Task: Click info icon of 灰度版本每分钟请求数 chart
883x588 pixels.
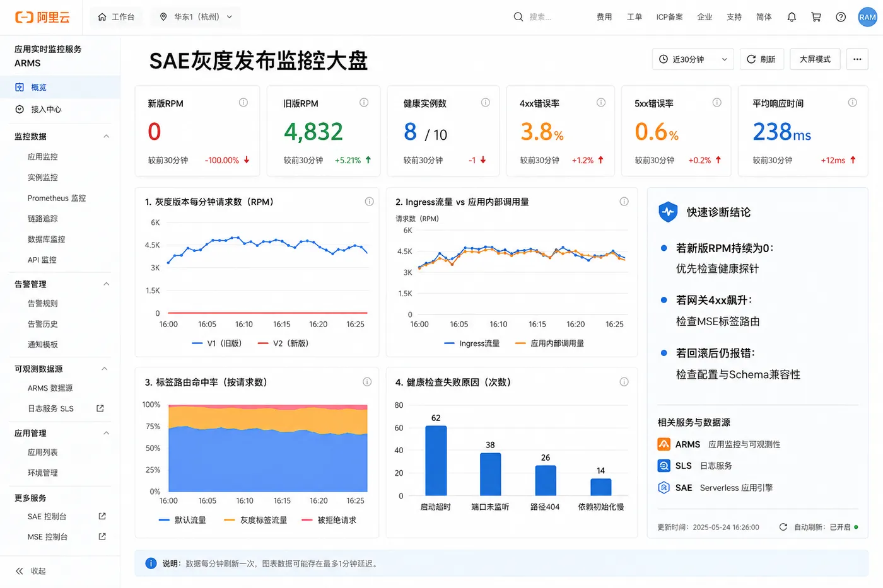Action: click(x=369, y=202)
